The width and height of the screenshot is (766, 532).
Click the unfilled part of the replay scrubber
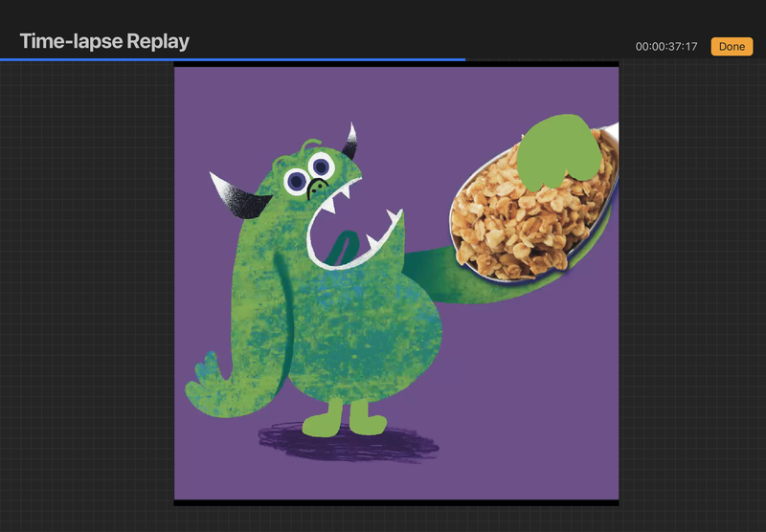click(x=613, y=59)
